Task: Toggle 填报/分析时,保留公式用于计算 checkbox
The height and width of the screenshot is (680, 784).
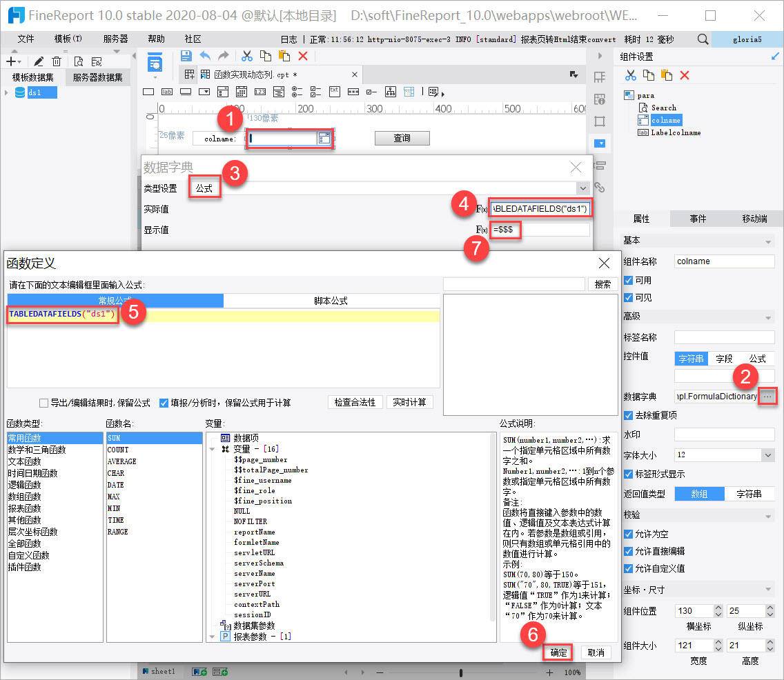Action: [x=164, y=403]
